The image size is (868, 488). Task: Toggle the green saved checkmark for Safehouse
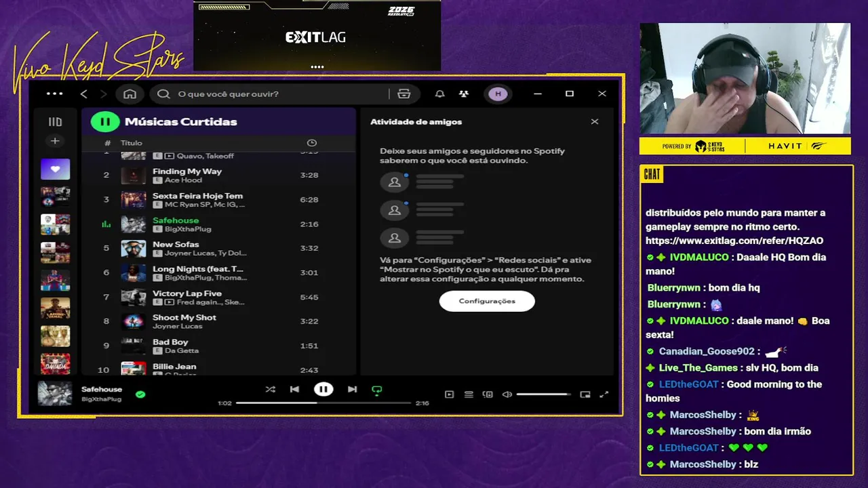tap(140, 394)
